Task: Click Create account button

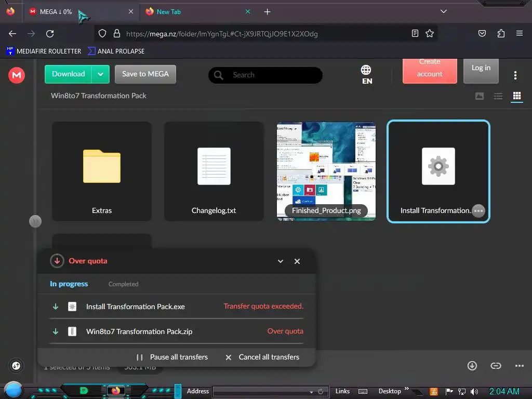Action: tap(430, 71)
